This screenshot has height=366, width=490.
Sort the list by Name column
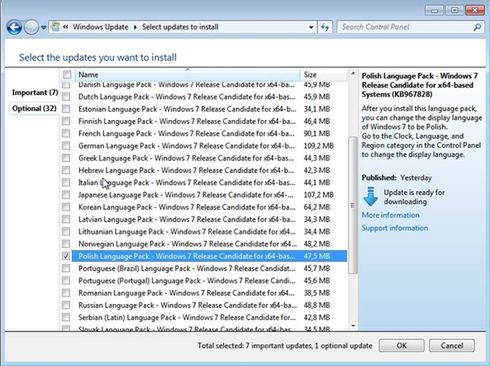[187, 75]
